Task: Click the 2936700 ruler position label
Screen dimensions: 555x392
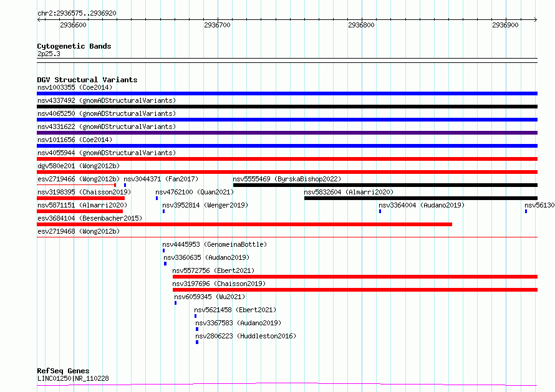Action: coord(217,25)
